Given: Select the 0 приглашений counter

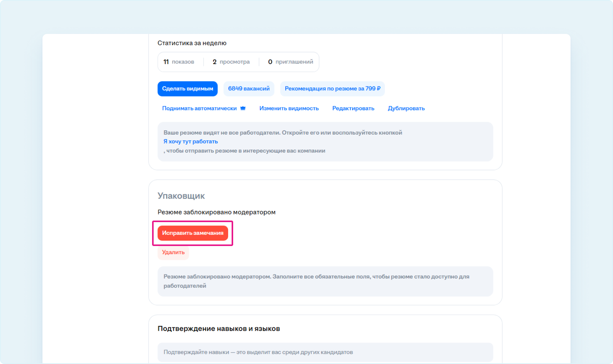Looking at the screenshot, I should (x=291, y=62).
